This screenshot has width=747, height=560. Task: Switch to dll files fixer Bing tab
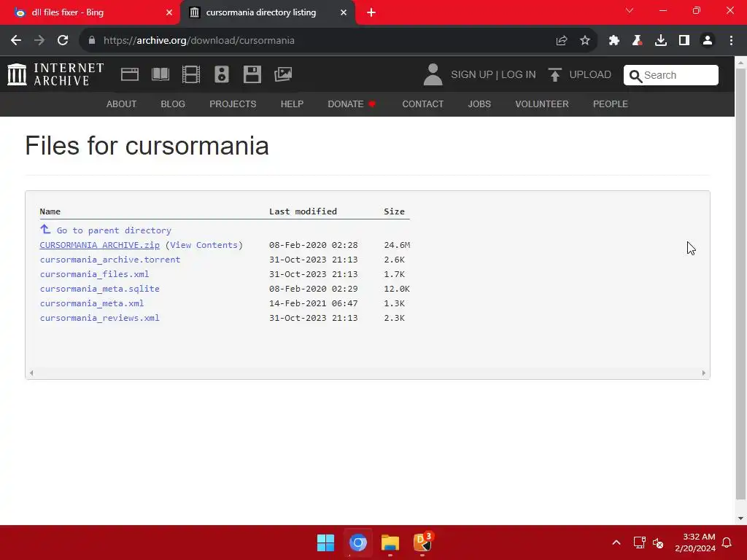[x=90, y=13]
